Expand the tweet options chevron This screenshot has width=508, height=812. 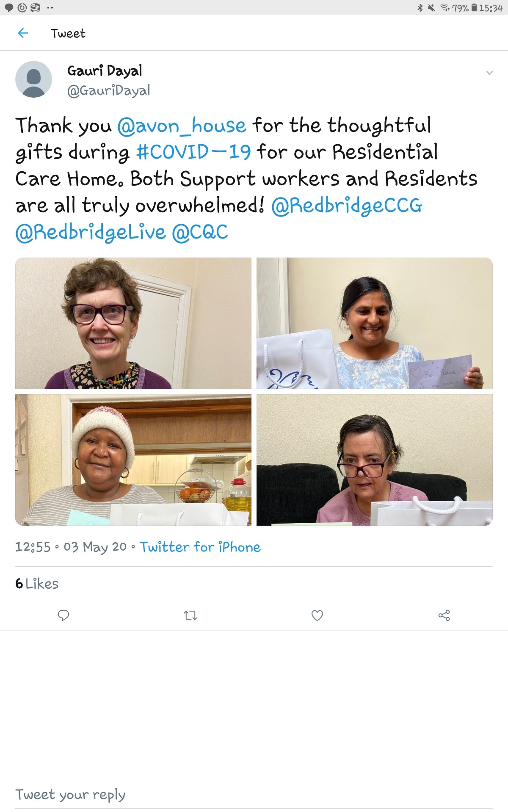pyautogui.click(x=489, y=73)
